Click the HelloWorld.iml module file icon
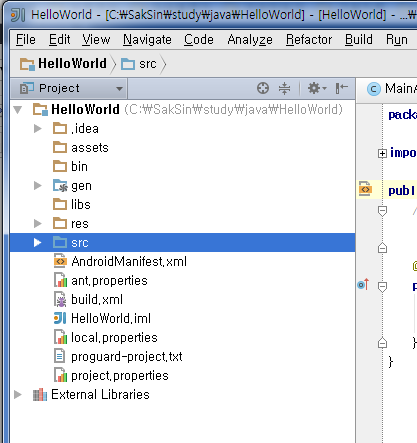 [x=60, y=318]
